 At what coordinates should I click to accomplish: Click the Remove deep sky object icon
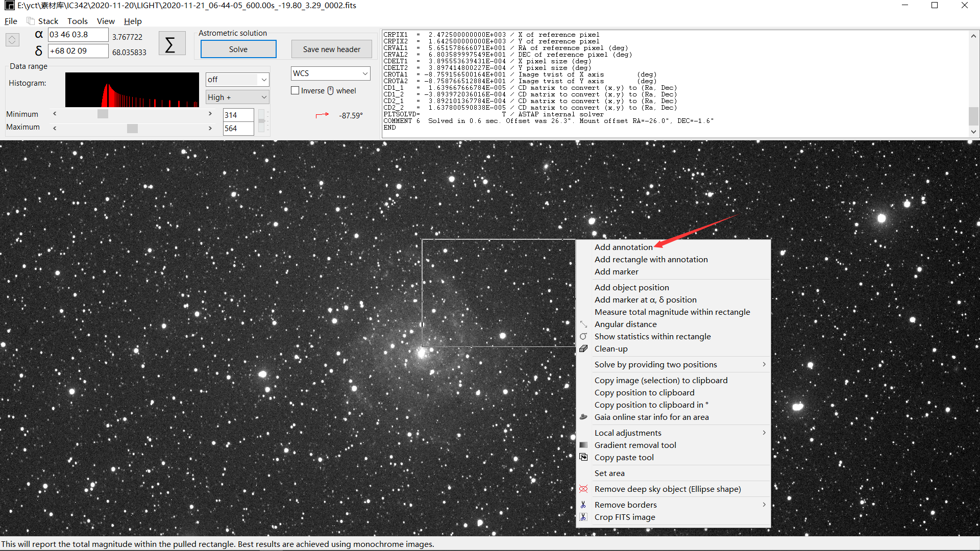coord(583,489)
